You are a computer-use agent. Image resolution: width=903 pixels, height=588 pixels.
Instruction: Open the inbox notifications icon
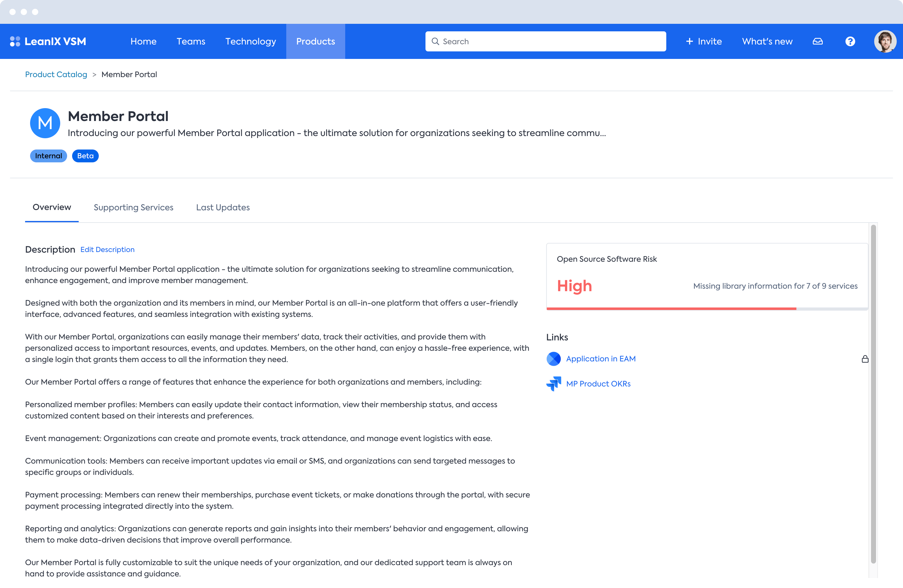pyautogui.click(x=818, y=41)
